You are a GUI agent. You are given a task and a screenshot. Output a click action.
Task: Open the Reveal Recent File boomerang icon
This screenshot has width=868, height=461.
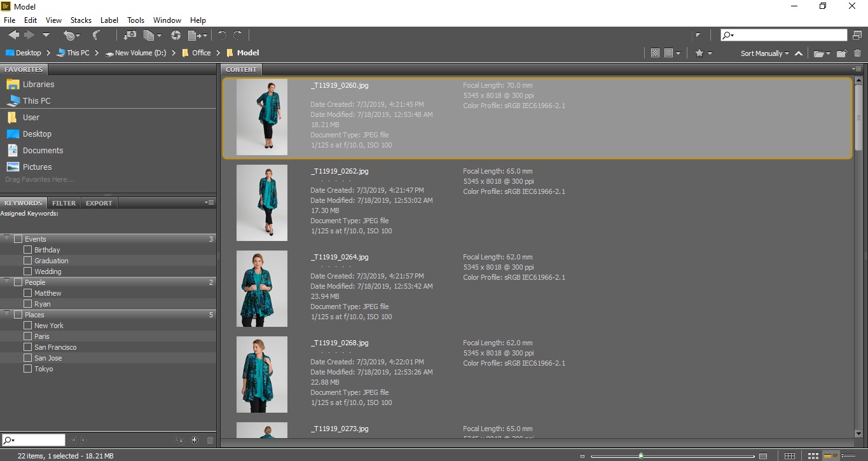coord(96,36)
